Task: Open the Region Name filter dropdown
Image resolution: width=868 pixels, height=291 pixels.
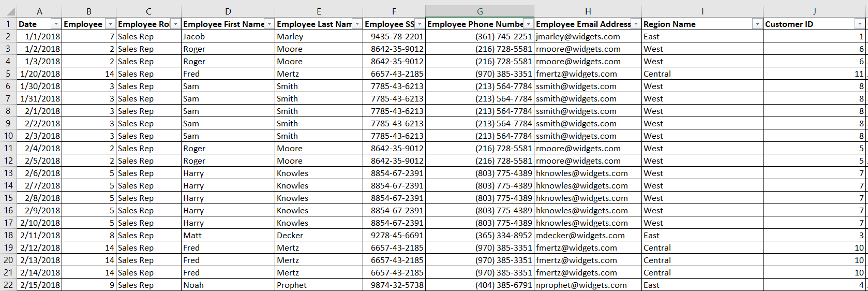Action: tap(757, 24)
